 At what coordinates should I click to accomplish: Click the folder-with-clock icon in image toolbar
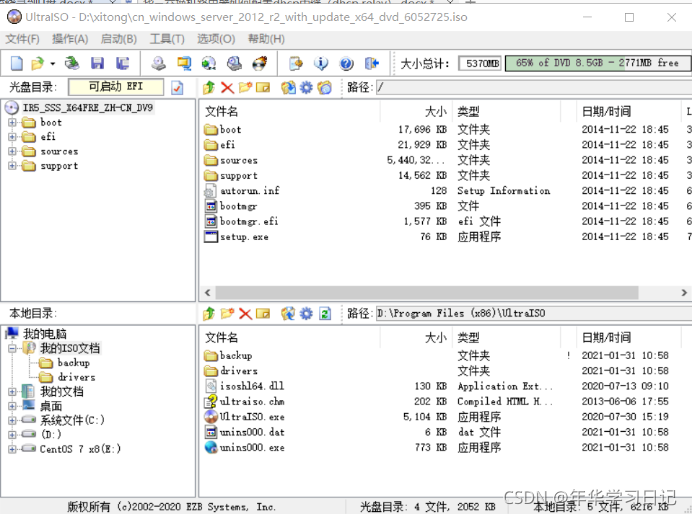coord(325,87)
